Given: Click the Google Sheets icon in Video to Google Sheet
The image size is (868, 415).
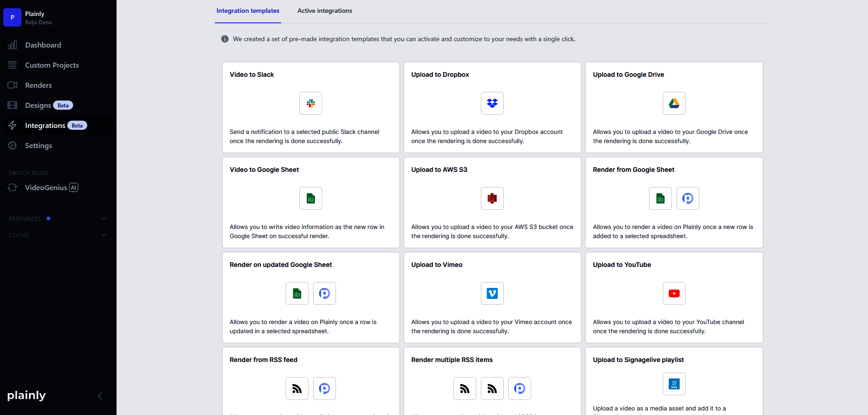Looking at the screenshot, I should coord(311,198).
